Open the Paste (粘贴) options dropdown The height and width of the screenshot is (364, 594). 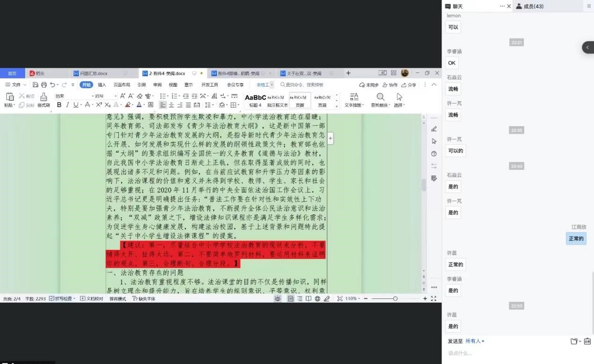pos(10,105)
